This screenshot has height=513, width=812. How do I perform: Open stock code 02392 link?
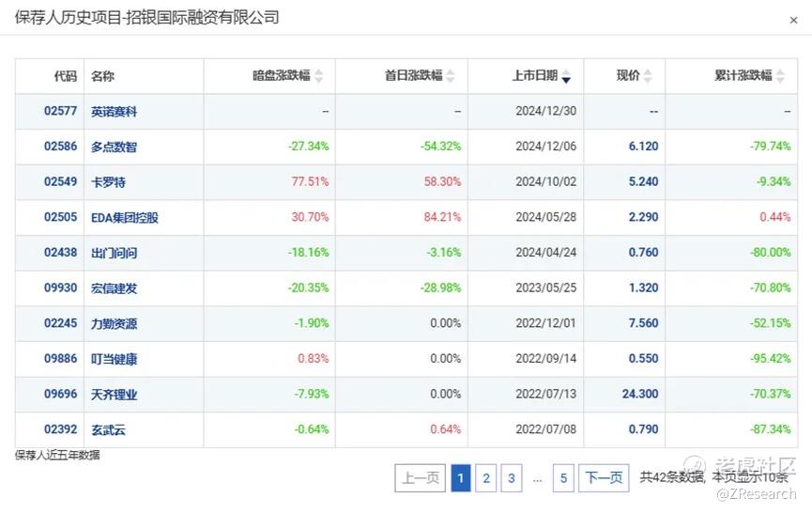(x=60, y=429)
